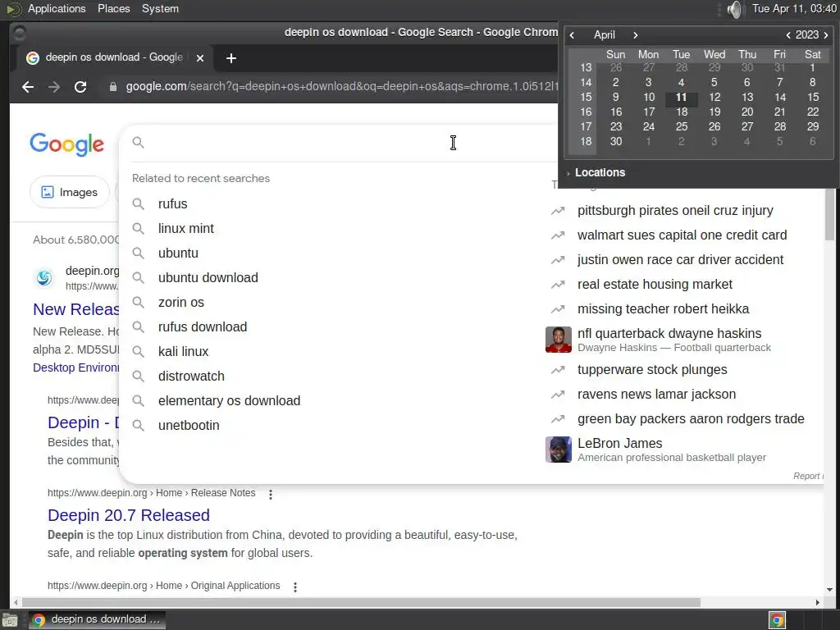Select April 11 in the calendar

click(681, 98)
